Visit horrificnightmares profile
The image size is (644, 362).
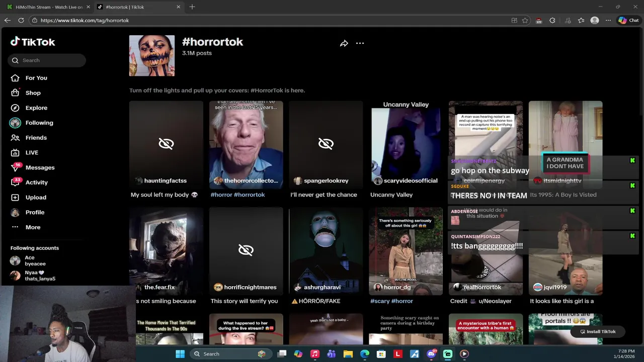(x=250, y=287)
